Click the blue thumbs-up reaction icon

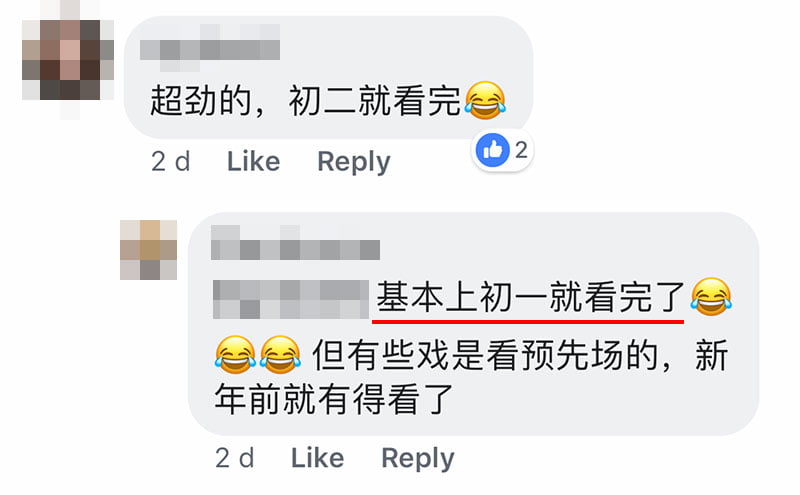coord(492,150)
